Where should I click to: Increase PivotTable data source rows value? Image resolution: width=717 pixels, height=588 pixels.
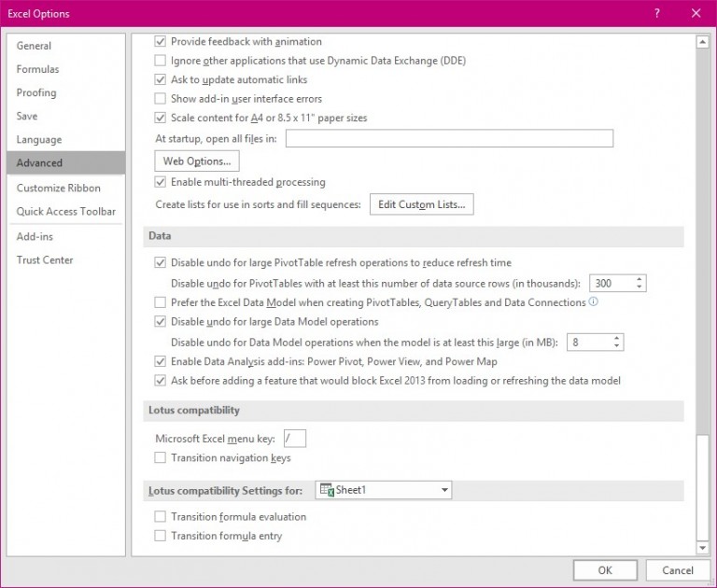pos(640,279)
